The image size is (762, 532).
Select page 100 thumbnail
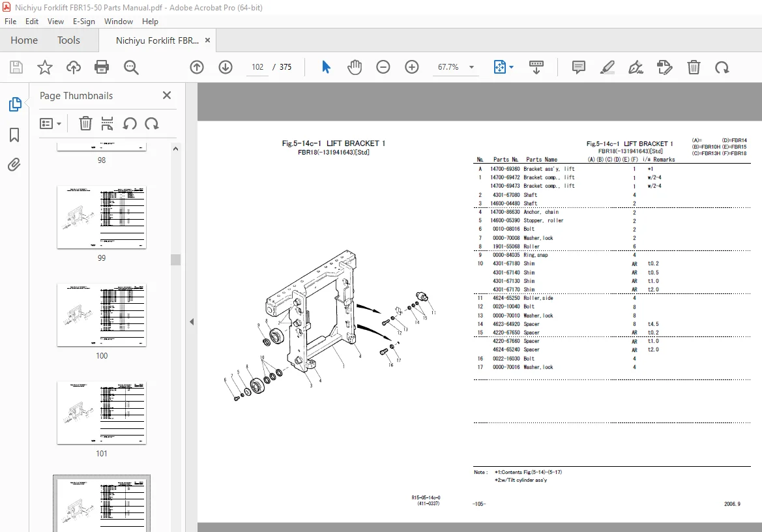(x=102, y=315)
